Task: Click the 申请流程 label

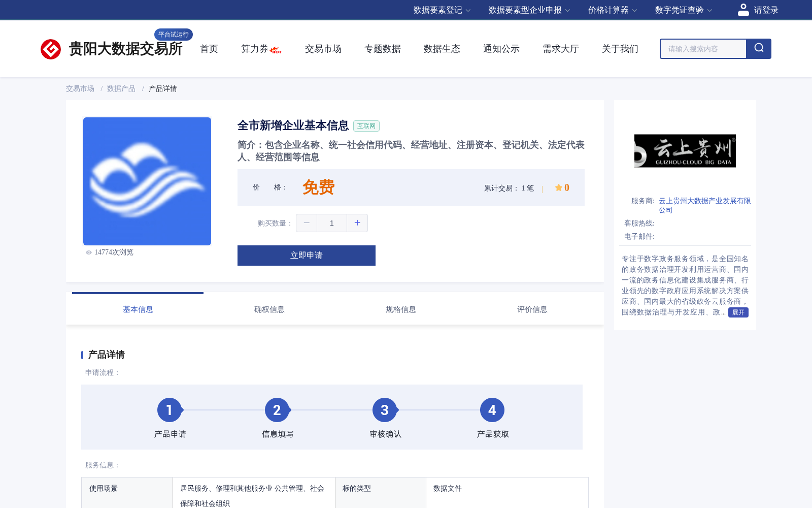Action: click(x=103, y=373)
